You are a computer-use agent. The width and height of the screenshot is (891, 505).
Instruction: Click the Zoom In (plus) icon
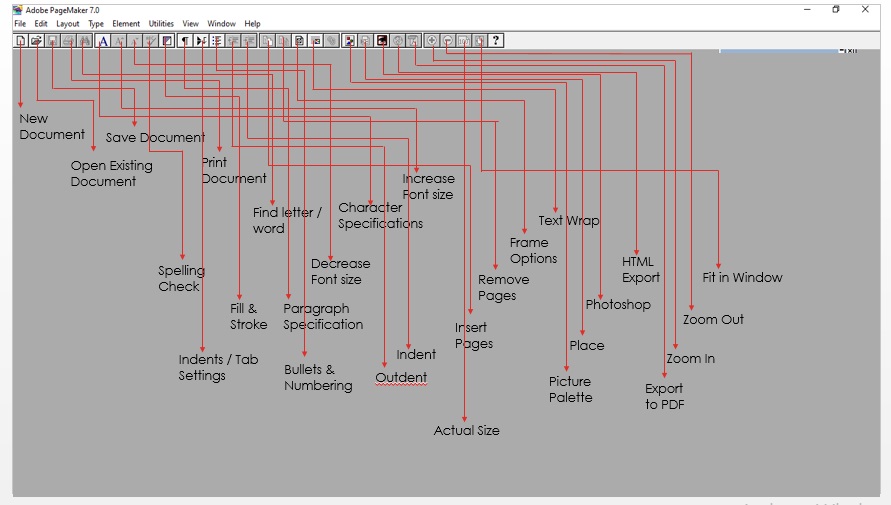[432, 41]
